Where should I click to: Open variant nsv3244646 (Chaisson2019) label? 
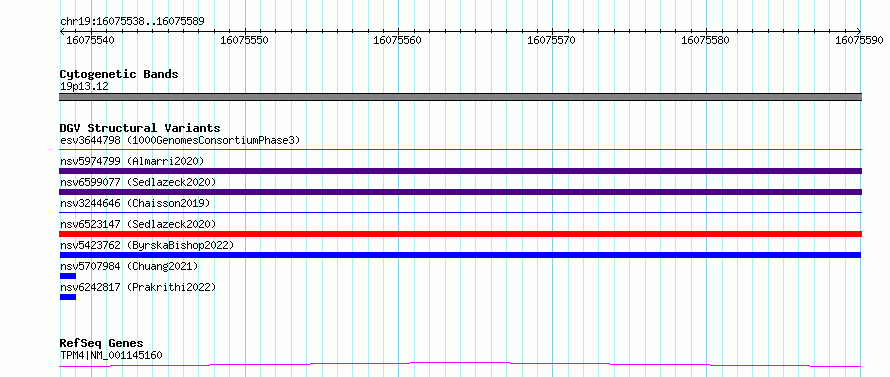tap(135, 203)
